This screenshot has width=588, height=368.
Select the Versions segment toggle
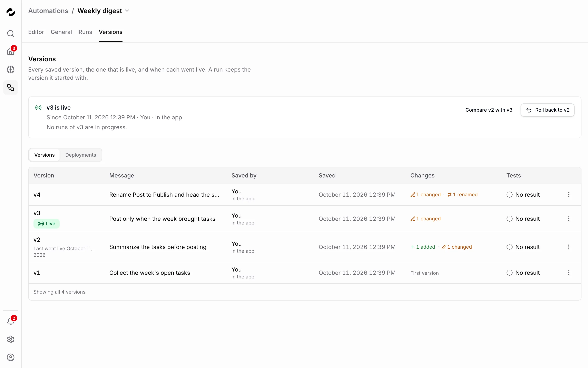tap(45, 155)
